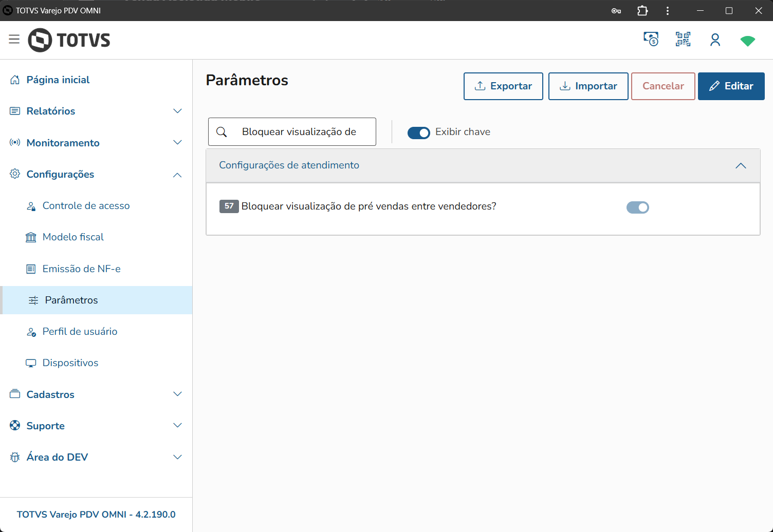Open the hamburger menu icon
Screen dimensions: 773x532
(x=14, y=40)
